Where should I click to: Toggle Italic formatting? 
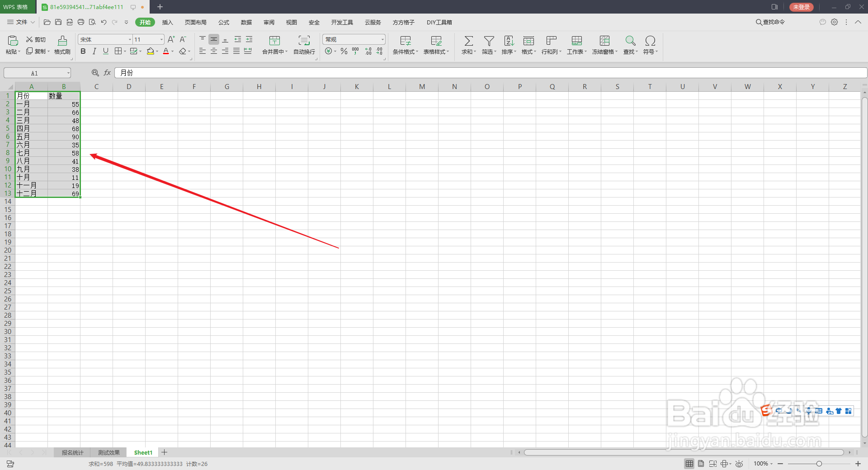pyautogui.click(x=94, y=51)
